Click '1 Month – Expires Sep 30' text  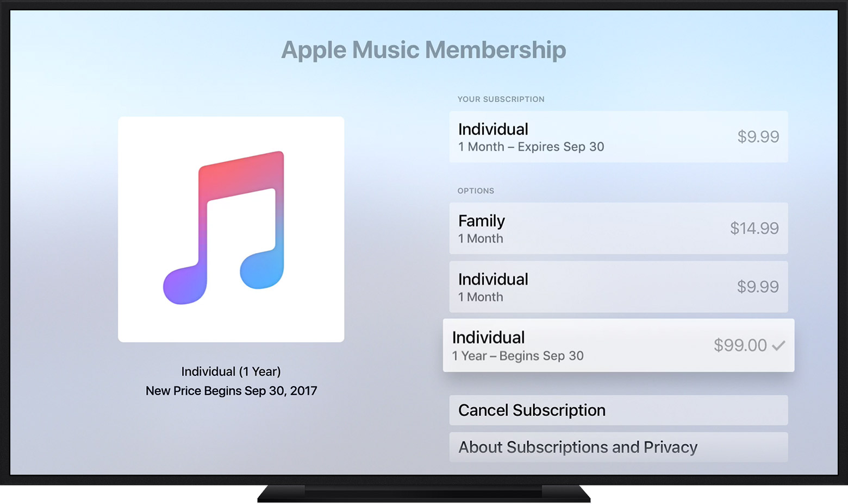[x=531, y=147]
